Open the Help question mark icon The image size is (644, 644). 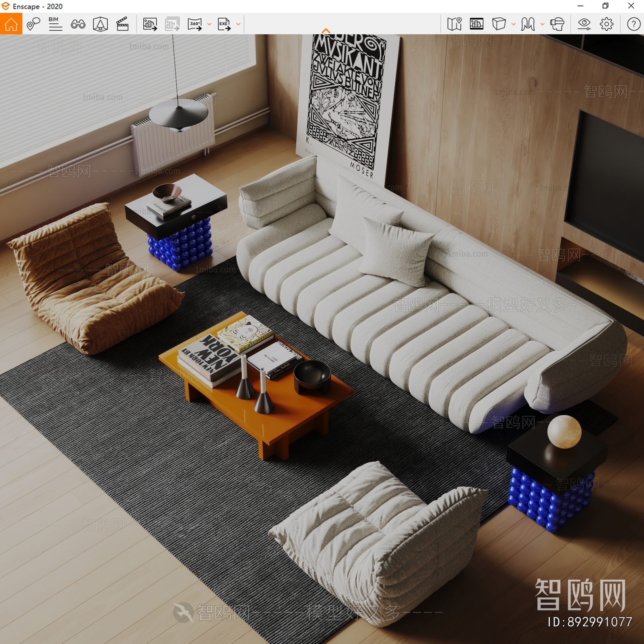pos(634,24)
